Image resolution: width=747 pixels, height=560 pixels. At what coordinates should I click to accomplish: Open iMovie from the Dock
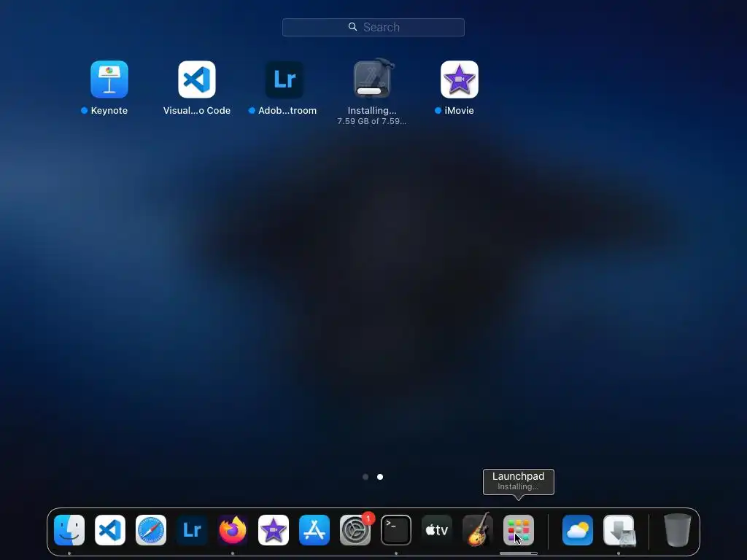tap(274, 530)
